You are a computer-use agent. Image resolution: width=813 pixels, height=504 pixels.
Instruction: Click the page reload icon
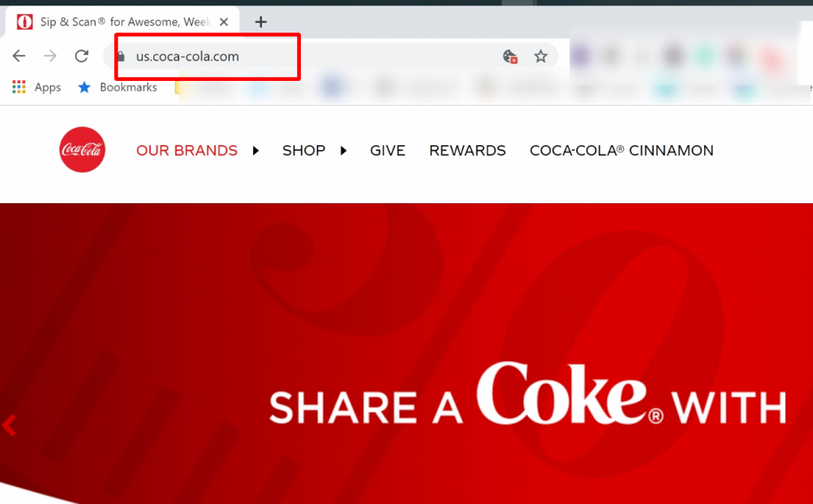point(81,56)
